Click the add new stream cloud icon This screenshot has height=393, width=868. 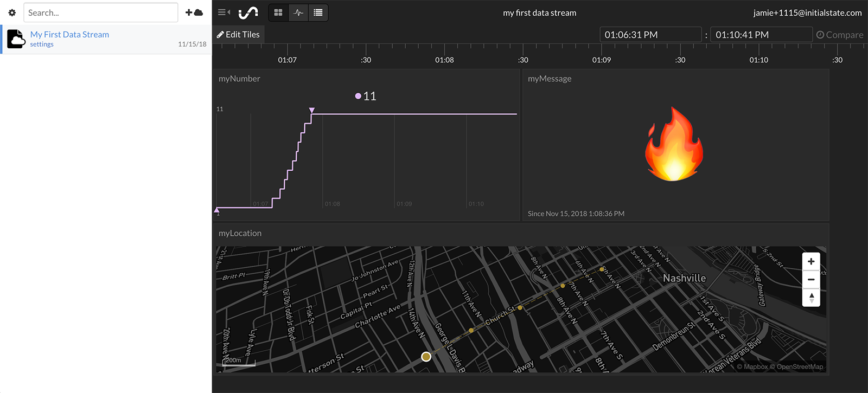(x=194, y=12)
